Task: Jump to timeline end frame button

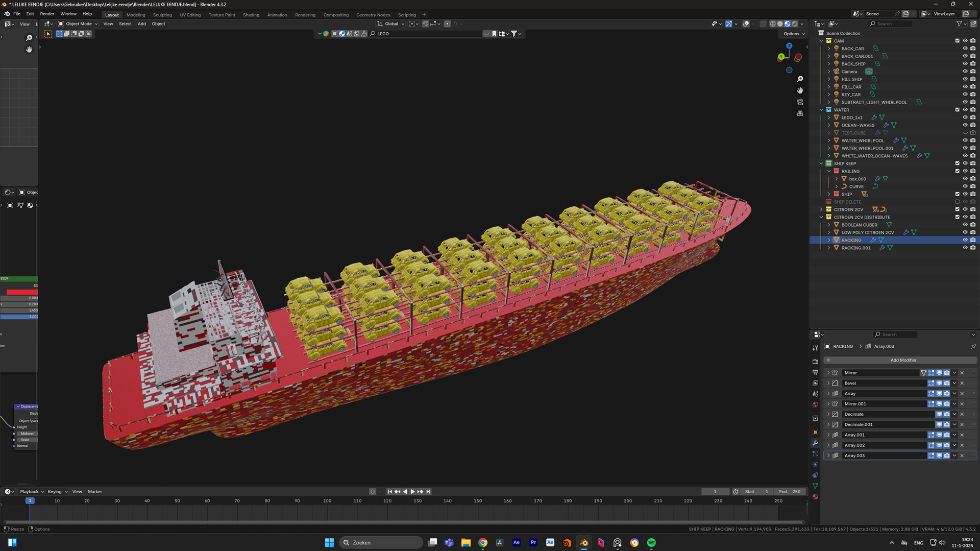Action: click(428, 492)
